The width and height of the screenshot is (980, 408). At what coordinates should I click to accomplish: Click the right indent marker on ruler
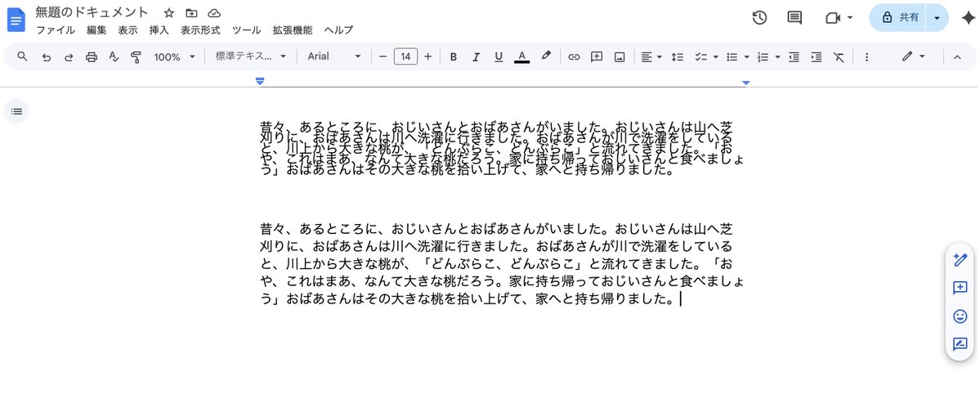[x=745, y=83]
